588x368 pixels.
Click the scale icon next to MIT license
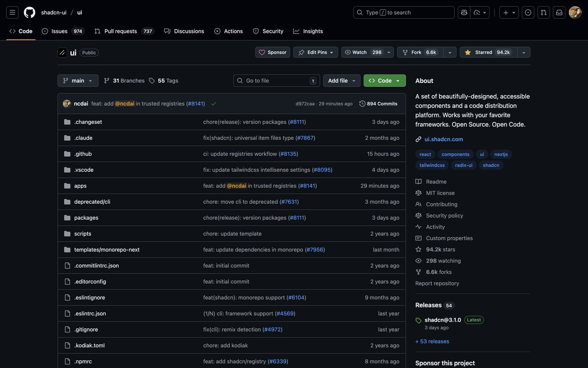[418, 193]
